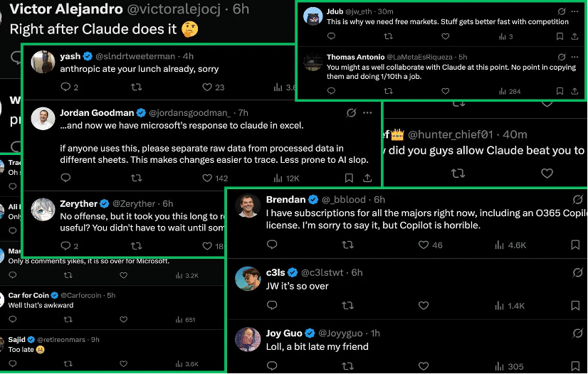588x374 pixels.
Task: Open more options on Jordan Goodman's tweet
Action: pos(367,112)
